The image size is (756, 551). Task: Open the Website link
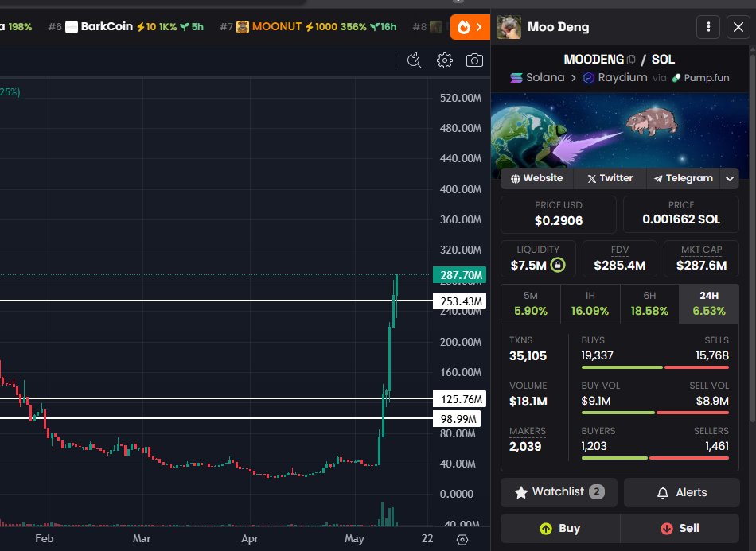point(537,178)
